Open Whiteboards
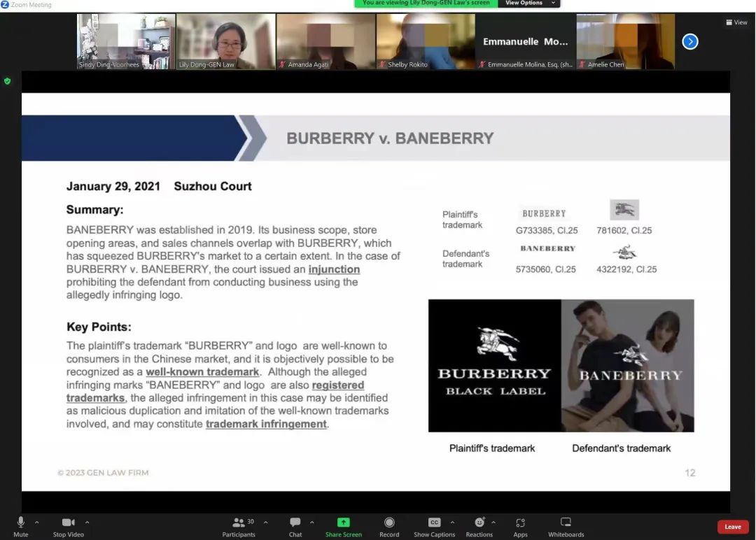Image resolution: width=756 pixels, height=540 pixels. (566, 526)
